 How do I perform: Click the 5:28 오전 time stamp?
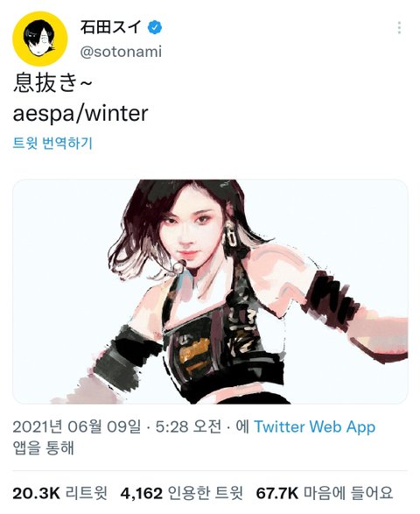(x=188, y=426)
